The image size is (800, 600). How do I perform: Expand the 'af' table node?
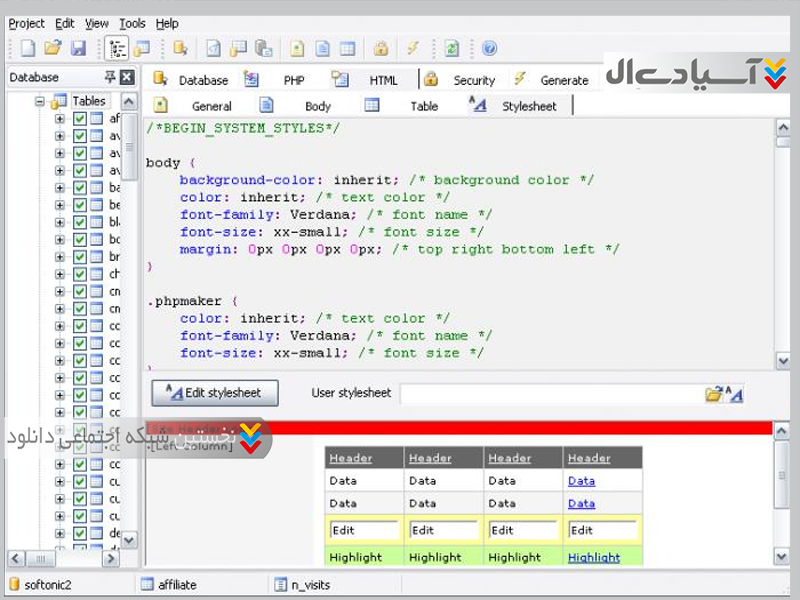tap(59, 118)
